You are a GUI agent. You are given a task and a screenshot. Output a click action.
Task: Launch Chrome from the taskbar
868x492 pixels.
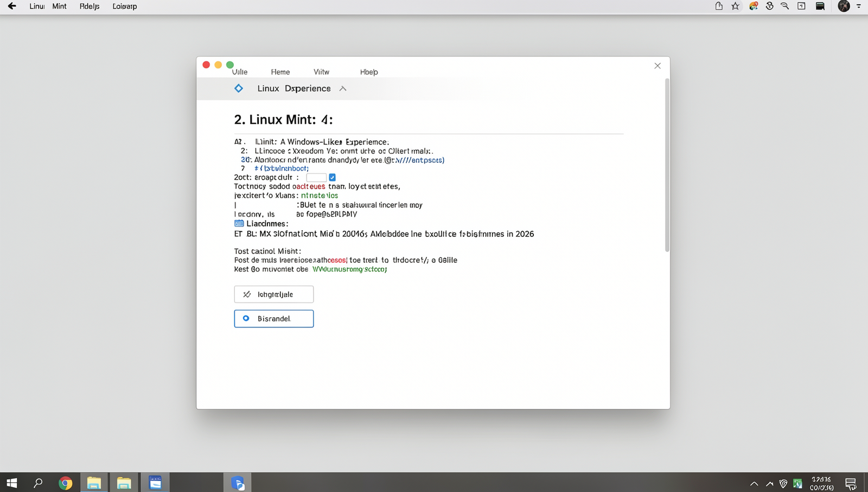pos(66,483)
